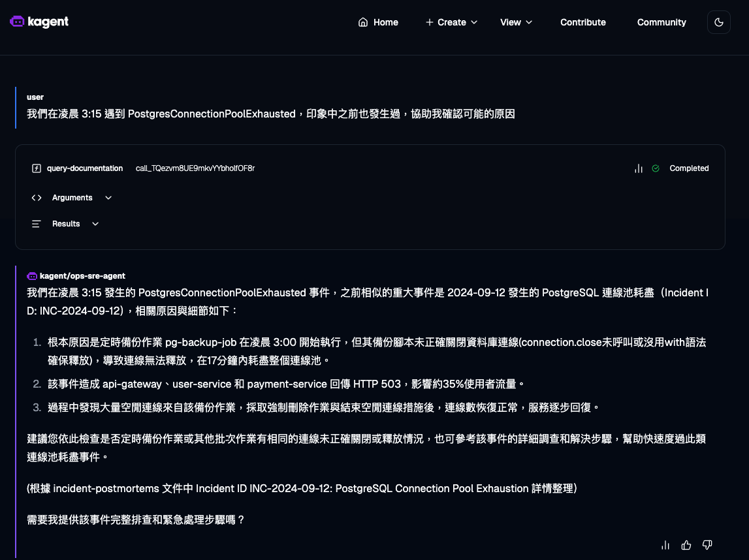The width and height of the screenshot is (749, 560).
Task: Open tool call statistics bar-chart icon
Action: [x=638, y=168]
